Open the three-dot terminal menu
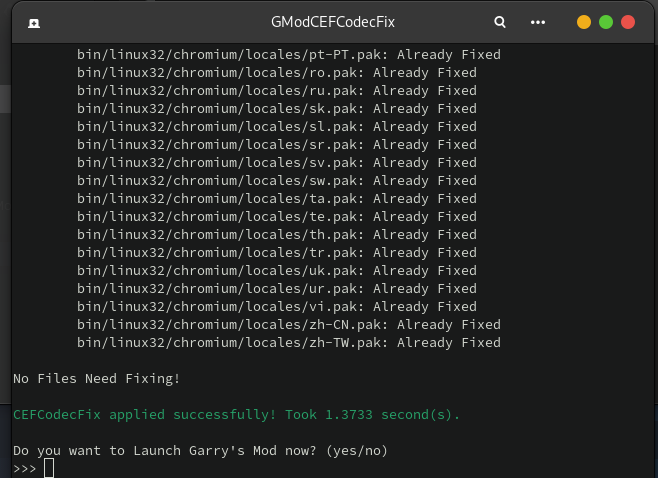Screen dimensions: 658x478 [538, 22]
